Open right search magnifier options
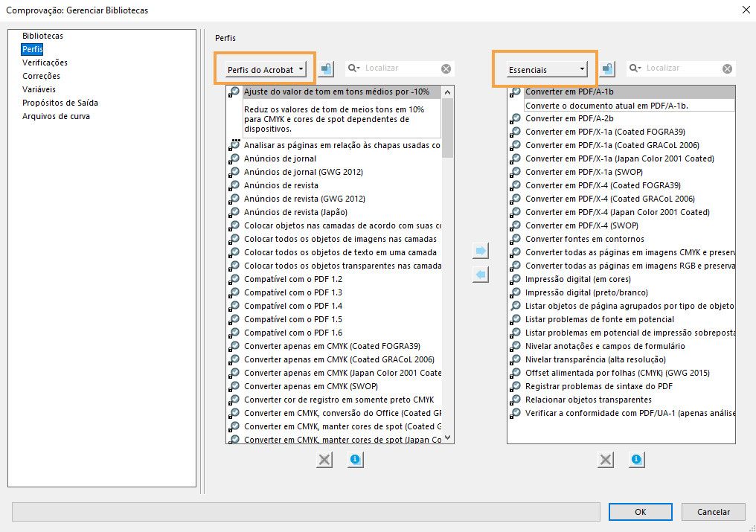Screen dimensions: 756x532 635,68
